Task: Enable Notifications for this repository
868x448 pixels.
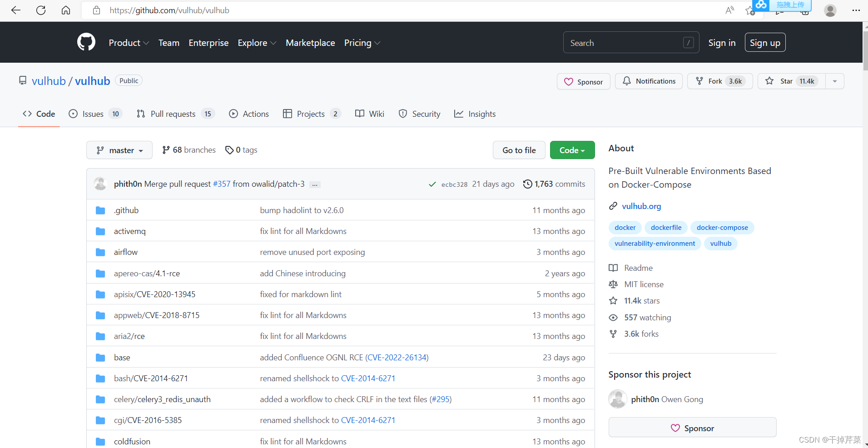Action: point(649,81)
